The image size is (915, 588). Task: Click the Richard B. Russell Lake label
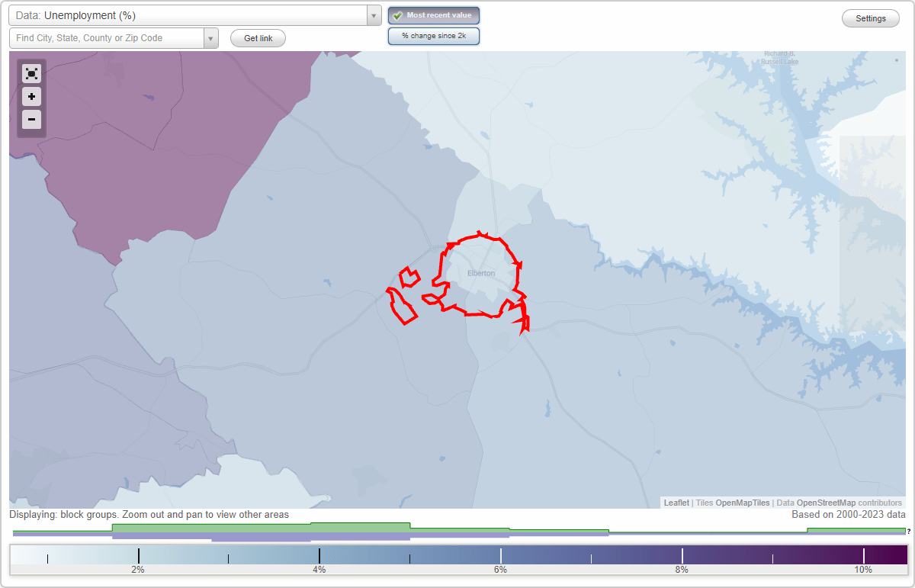(781, 57)
